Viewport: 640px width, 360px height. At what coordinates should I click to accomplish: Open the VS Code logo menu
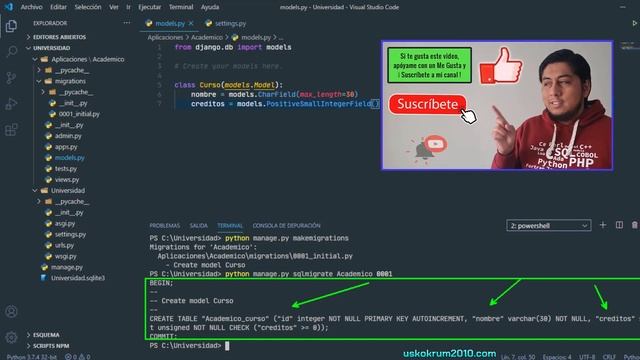click(9, 7)
